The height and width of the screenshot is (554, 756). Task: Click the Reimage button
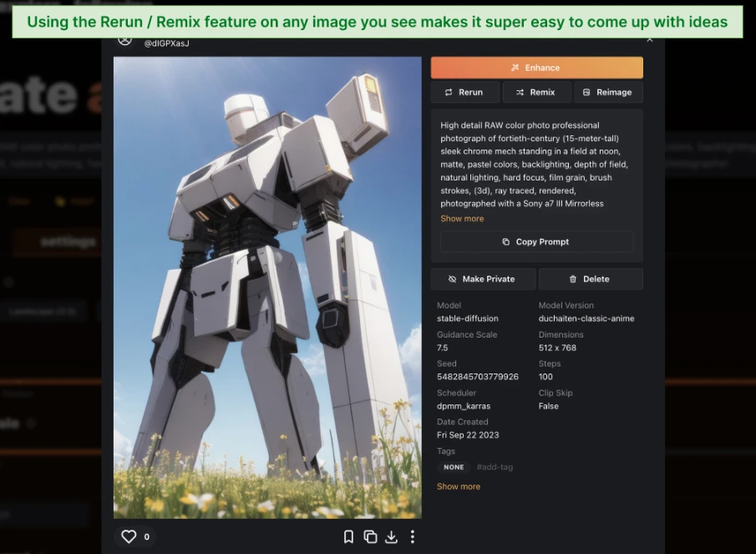[x=607, y=92]
